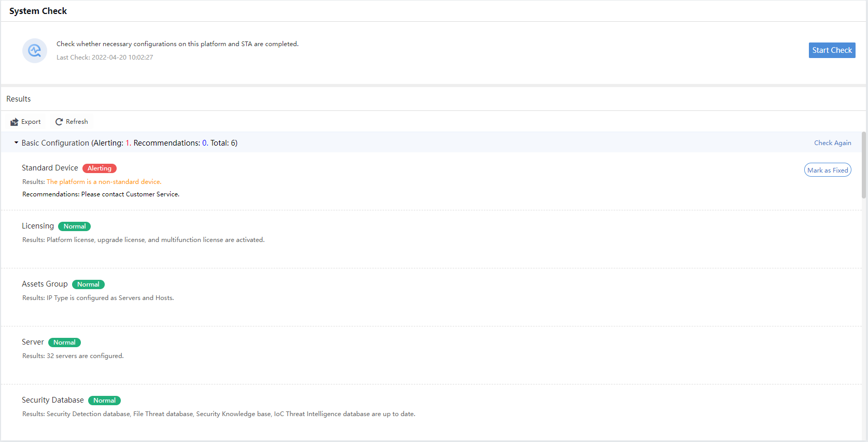Screen dimensions: 868x442
Task: Click the Normal badge beside Server
Action: point(64,343)
